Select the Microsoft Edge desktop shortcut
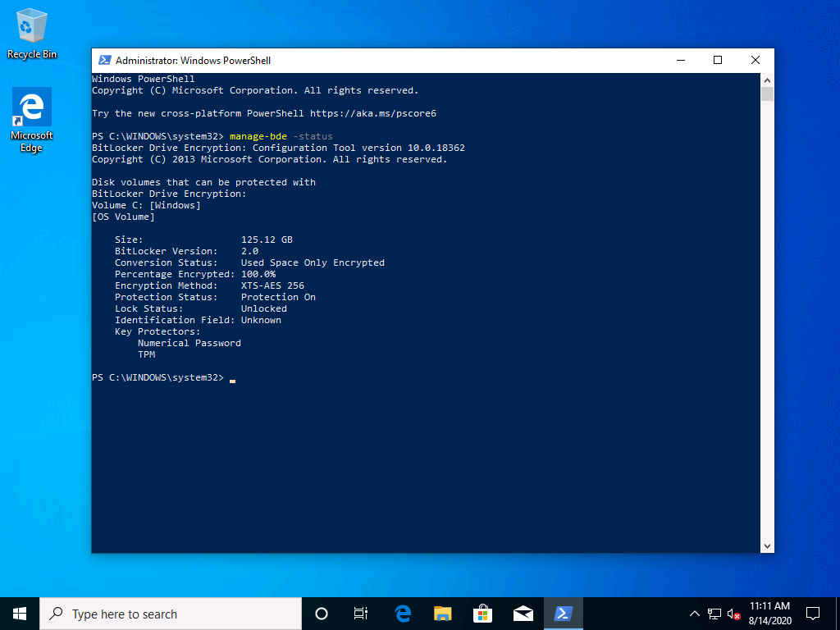This screenshot has width=840, height=630. pos(32,120)
